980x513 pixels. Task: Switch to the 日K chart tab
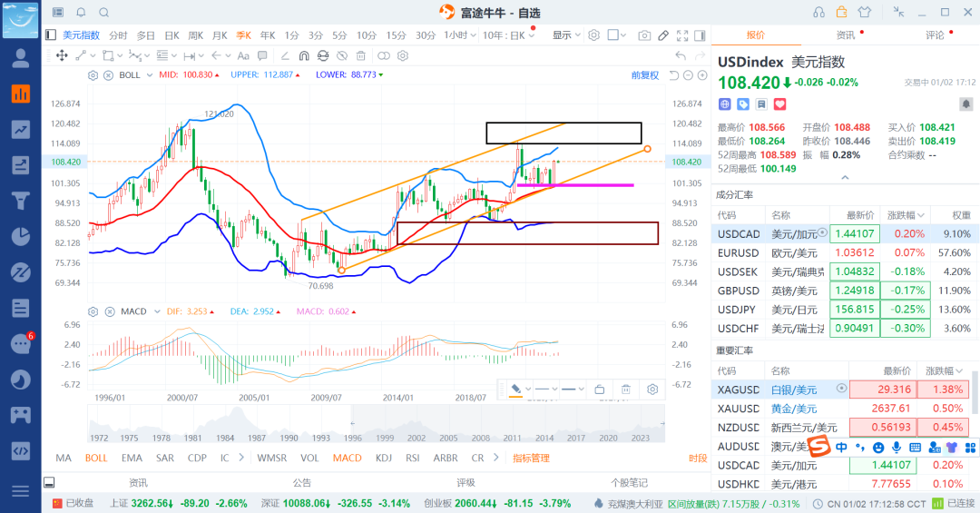pos(171,35)
